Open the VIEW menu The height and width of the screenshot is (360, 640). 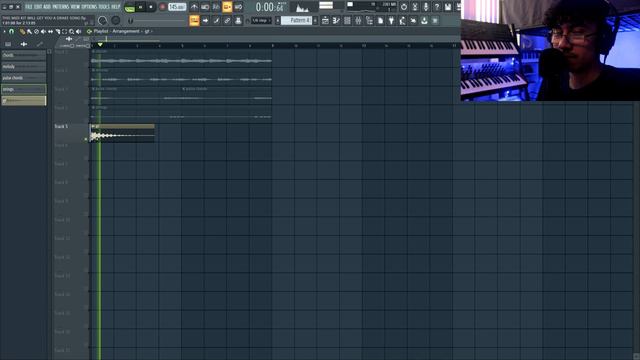76,7
